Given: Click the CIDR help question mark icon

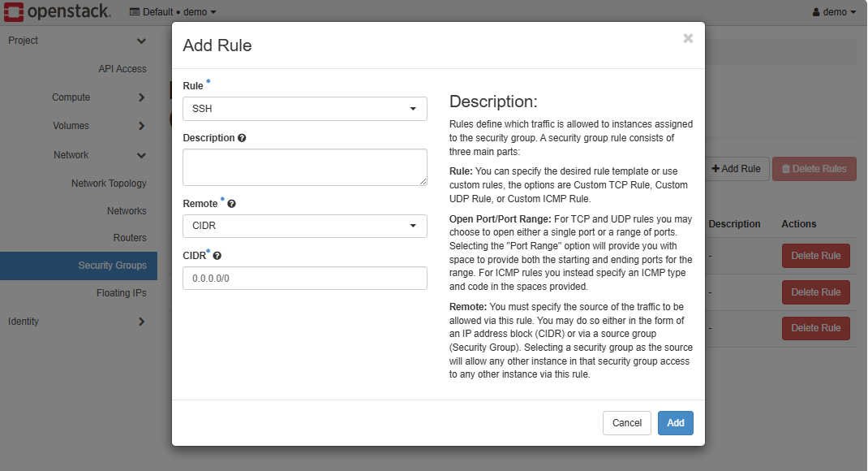Looking at the screenshot, I should [x=217, y=256].
